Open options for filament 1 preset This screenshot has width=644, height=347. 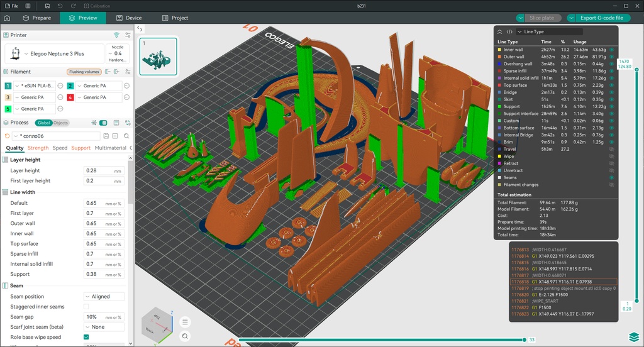coord(60,86)
